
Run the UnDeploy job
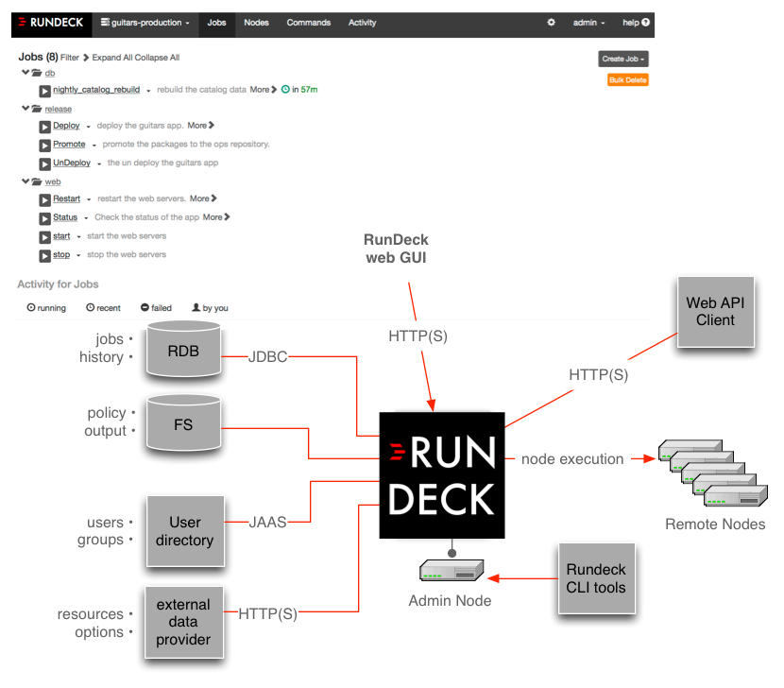point(43,163)
